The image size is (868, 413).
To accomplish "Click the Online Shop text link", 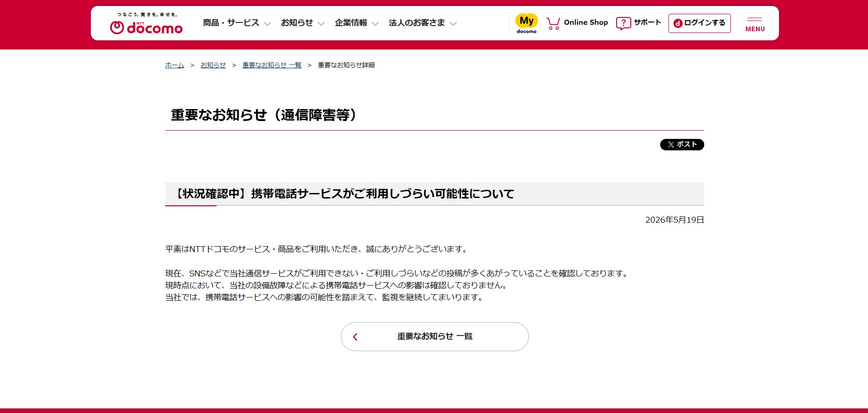I will [x=586, y=22].
